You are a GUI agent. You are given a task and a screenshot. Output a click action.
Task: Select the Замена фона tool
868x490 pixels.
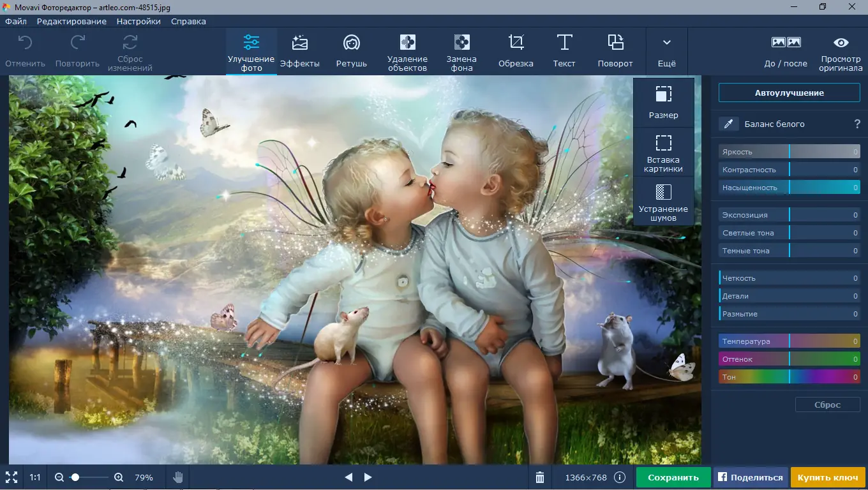pyautogui.click(x=461, y=50)
